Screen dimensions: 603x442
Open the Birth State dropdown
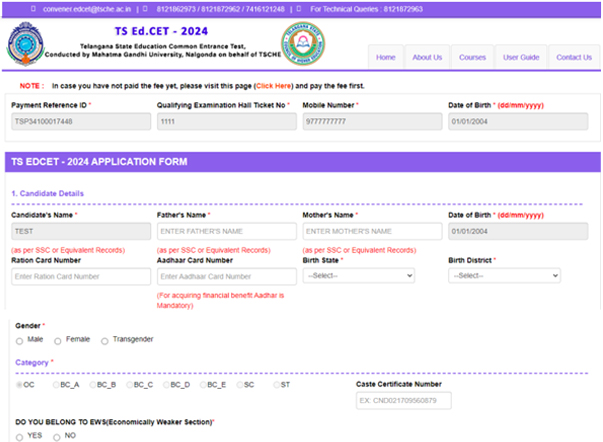359,275
